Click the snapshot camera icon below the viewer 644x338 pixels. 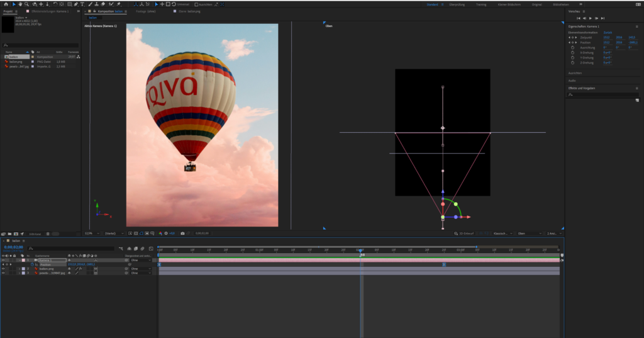(x=182, y=234)
